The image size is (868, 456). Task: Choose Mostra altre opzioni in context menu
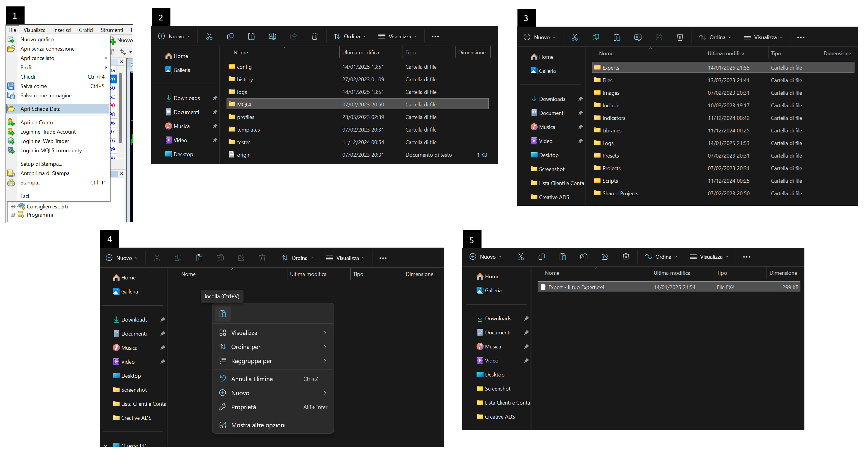(x=258, y=425)
